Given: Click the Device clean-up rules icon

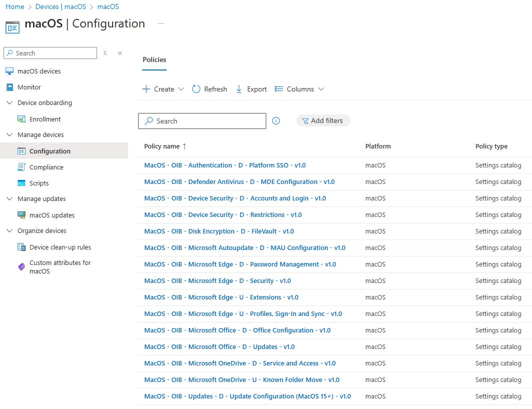Looking at the screenshot, I should tap(22, 247).
